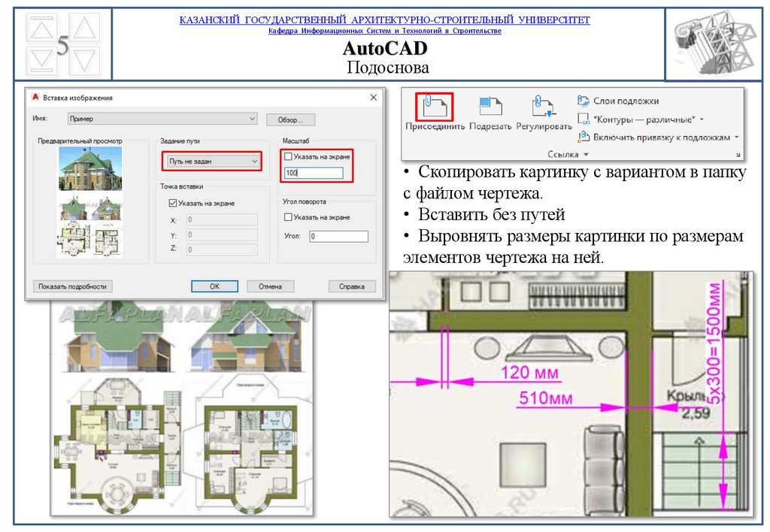Expand Включить привязку к подложкам dropdown arrow

(737, 138)
